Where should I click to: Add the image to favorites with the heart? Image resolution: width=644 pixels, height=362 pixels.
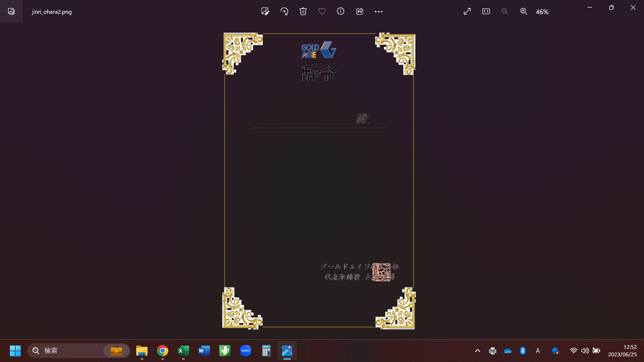pos(322,11)
